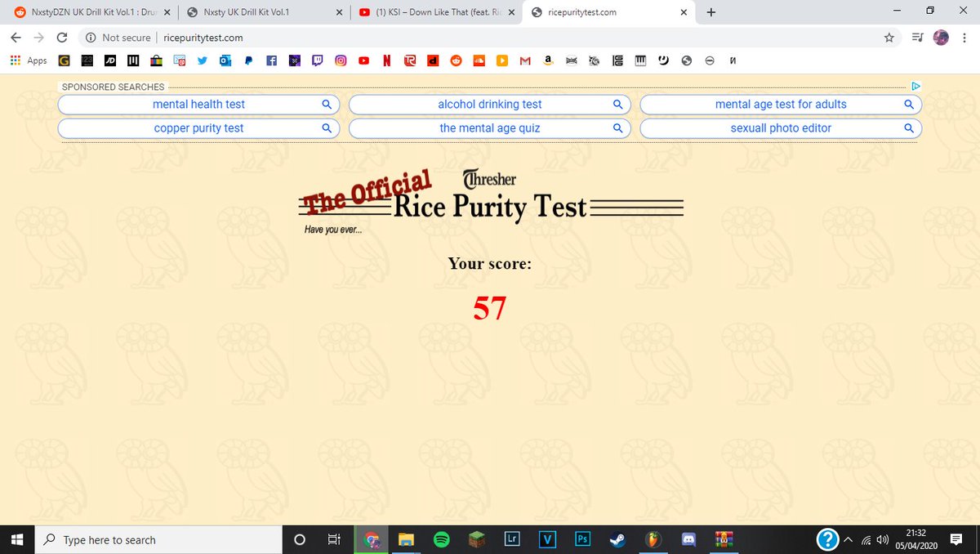Click the Type here to search box

[158, 539]
